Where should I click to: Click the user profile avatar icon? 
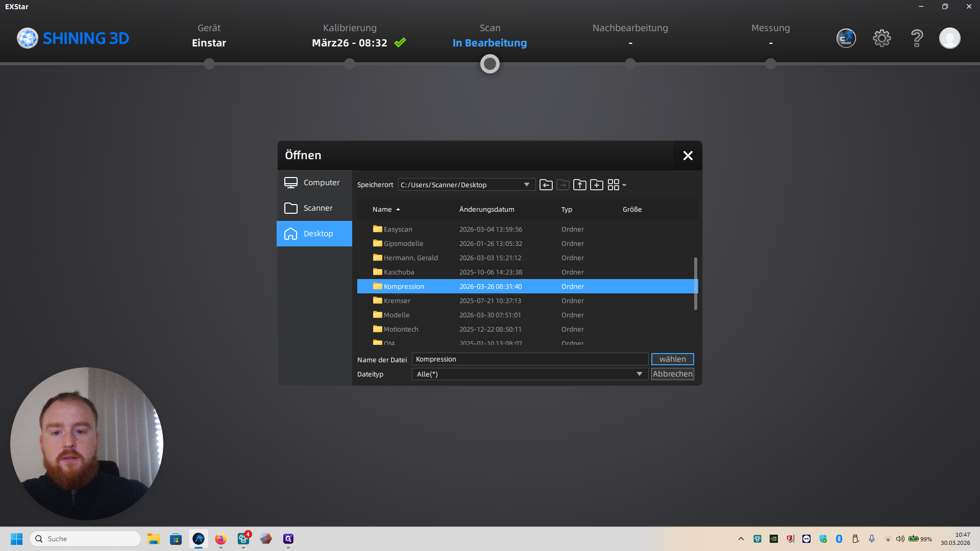(x=949, y=38)
